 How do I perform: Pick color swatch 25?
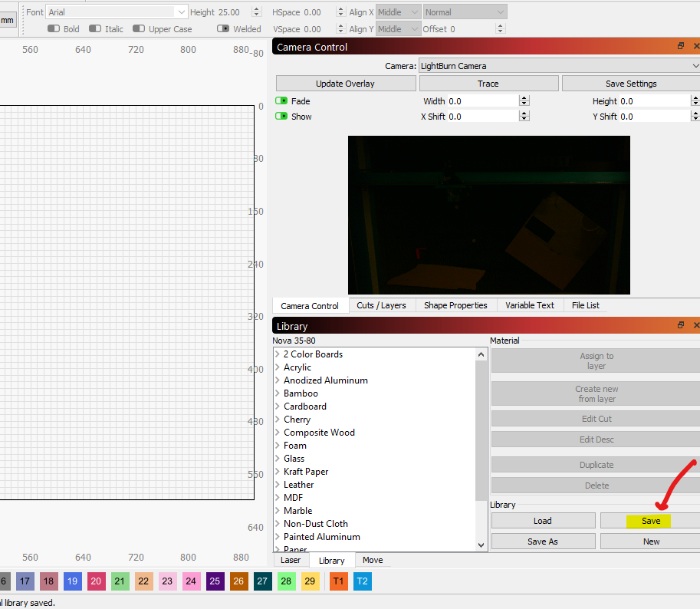[x=215, y=581]
